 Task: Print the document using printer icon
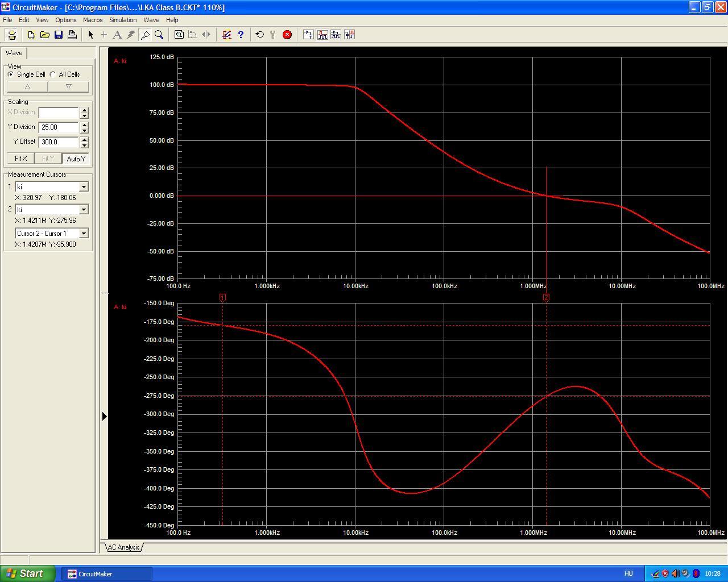72,35
